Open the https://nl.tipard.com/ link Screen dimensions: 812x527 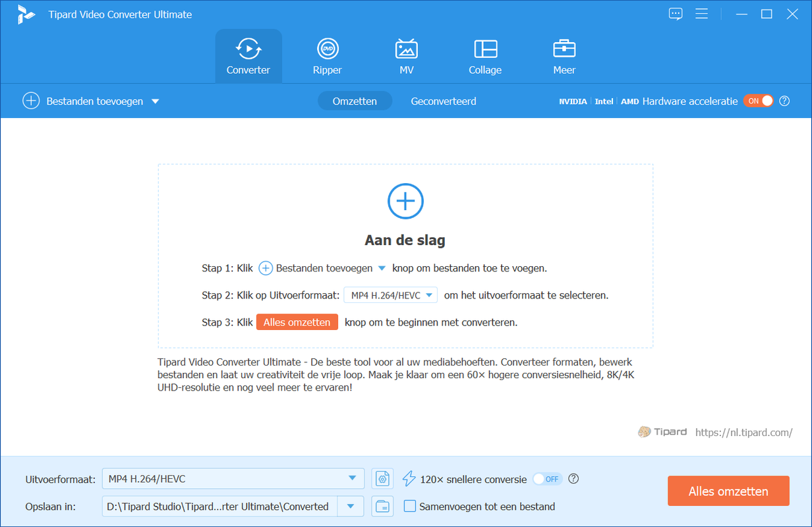pos(743,432)
